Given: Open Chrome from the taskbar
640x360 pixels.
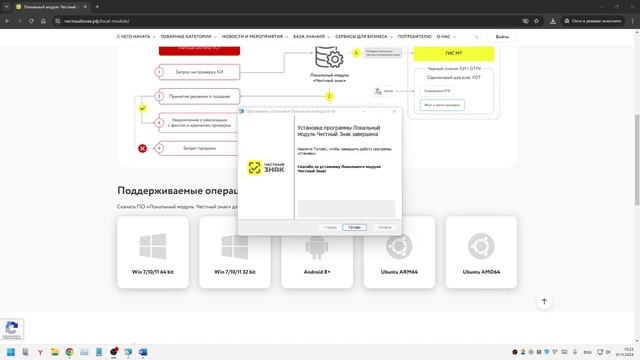Looking at the screenshot, I should (69, 352).
